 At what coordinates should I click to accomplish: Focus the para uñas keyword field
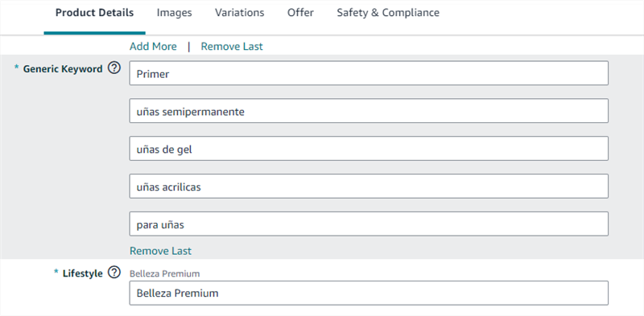[369, 224]
